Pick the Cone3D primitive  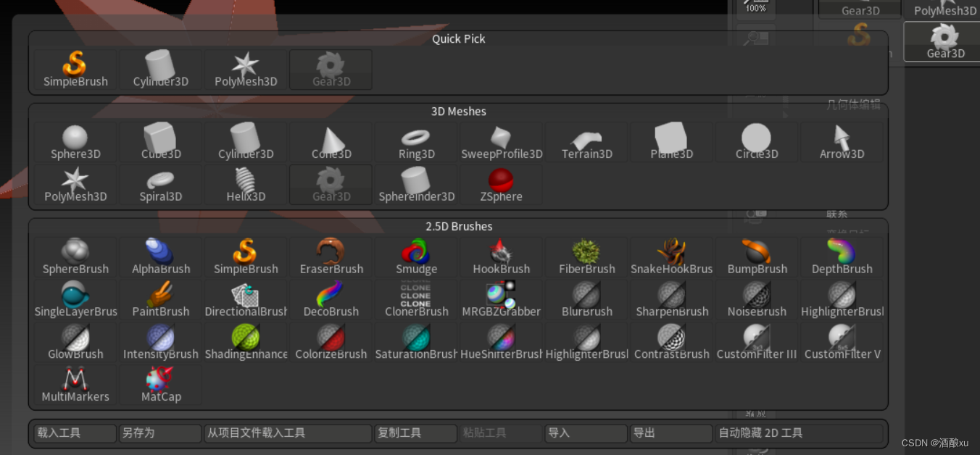coord(331,143)
